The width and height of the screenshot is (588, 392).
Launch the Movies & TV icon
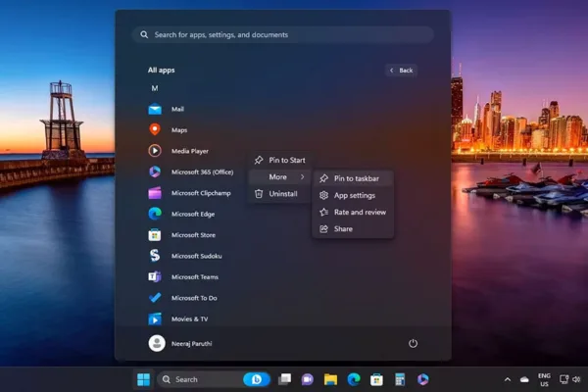point(155,318)
